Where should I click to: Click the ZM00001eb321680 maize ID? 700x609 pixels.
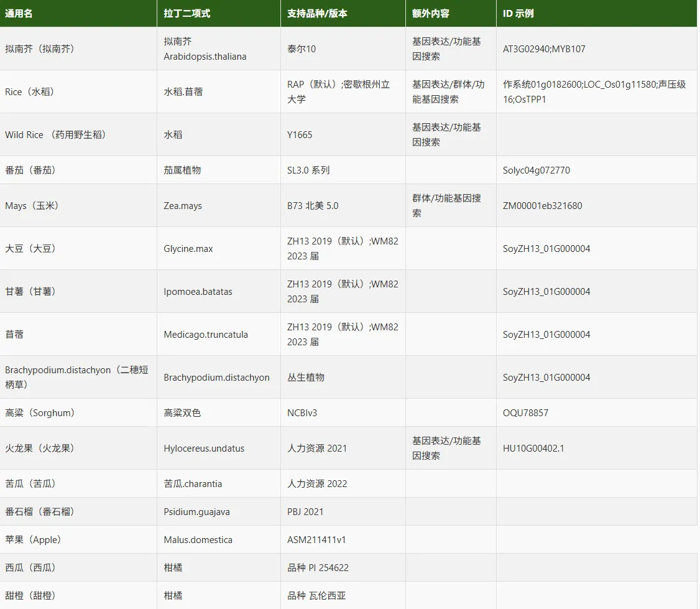(542, 205)
